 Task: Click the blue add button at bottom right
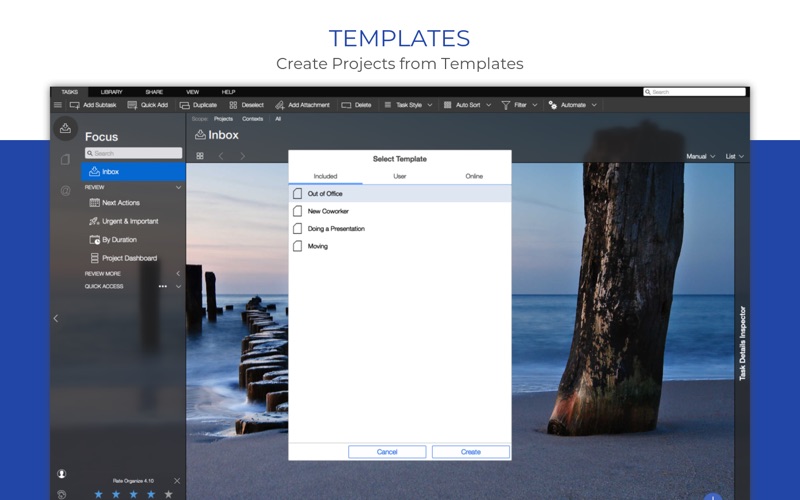(x=713, y=496)
